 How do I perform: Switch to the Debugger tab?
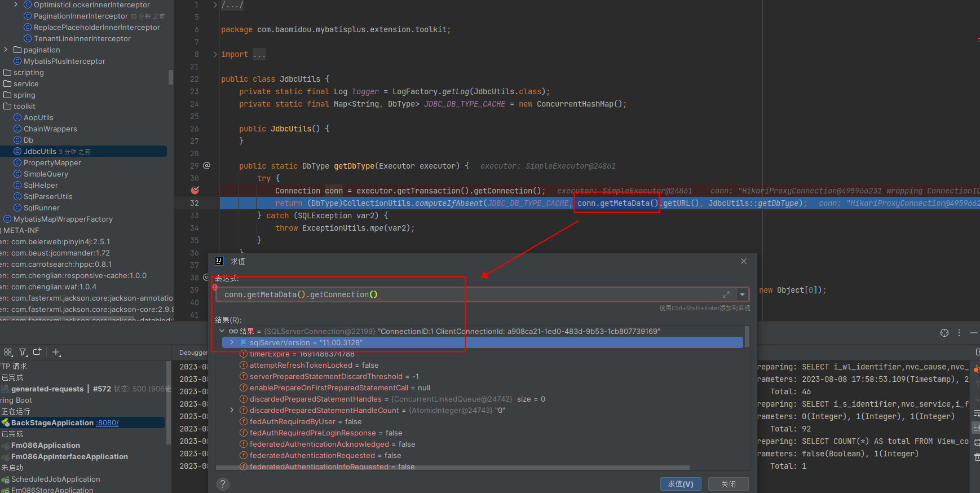[193, 353]
